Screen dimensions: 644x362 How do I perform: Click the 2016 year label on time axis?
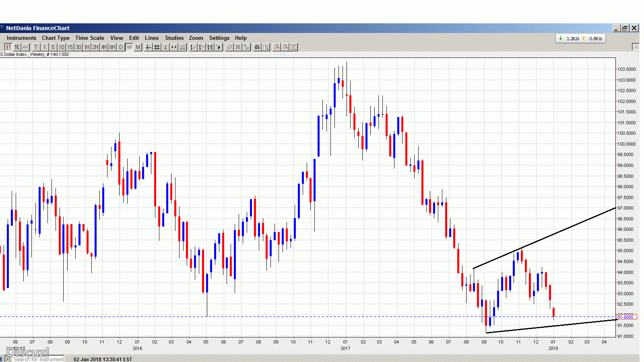(137, 348)
